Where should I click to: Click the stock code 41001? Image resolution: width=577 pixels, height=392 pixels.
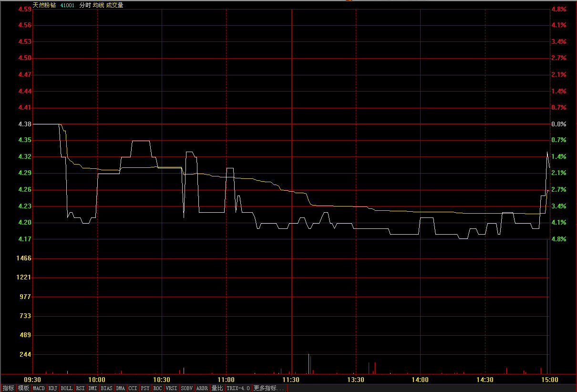point(67,5)
